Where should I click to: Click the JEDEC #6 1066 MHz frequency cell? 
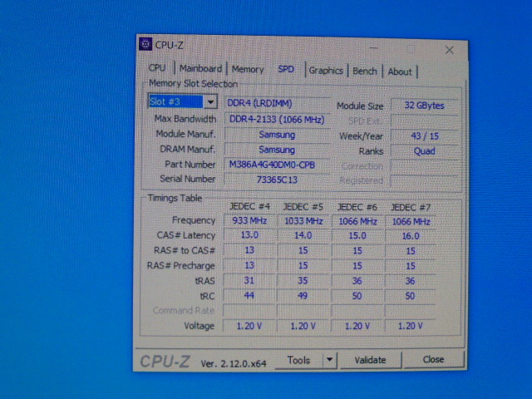pos(357,222)
